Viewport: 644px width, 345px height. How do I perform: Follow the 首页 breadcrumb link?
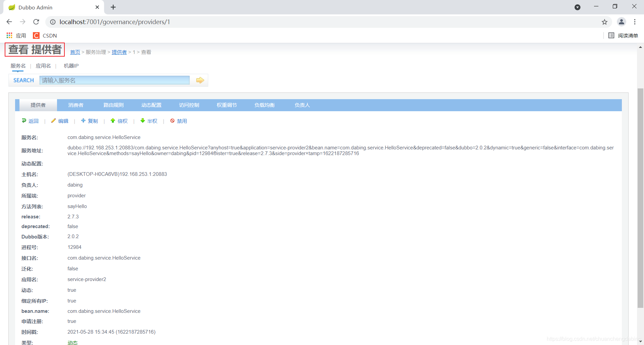(x=75, y=52)
